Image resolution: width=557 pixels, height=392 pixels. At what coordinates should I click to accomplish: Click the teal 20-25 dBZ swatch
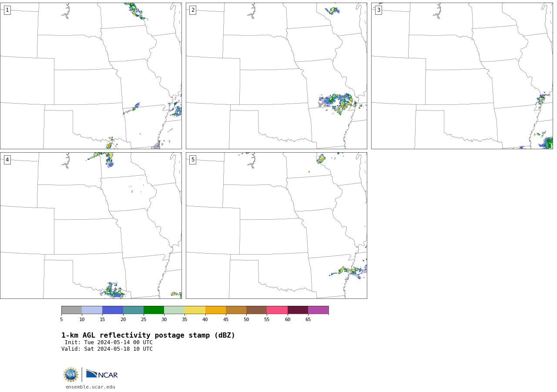[x=133, y=310]
